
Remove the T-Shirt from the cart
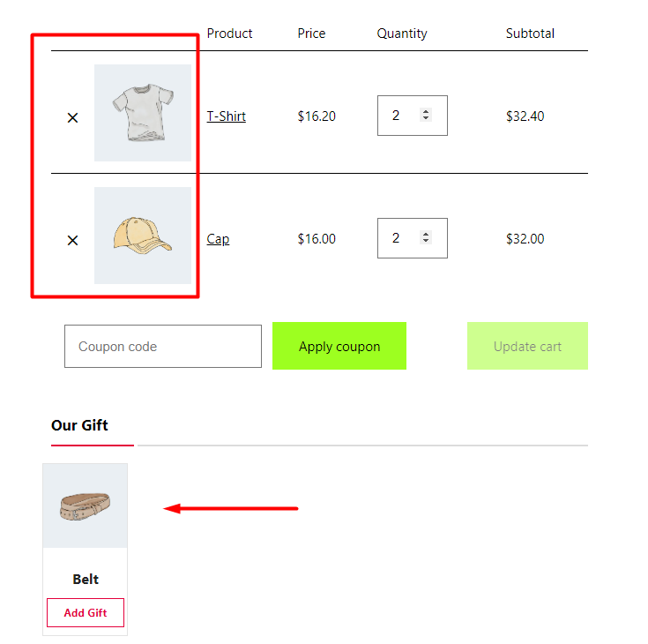click(x=72, y=118)
